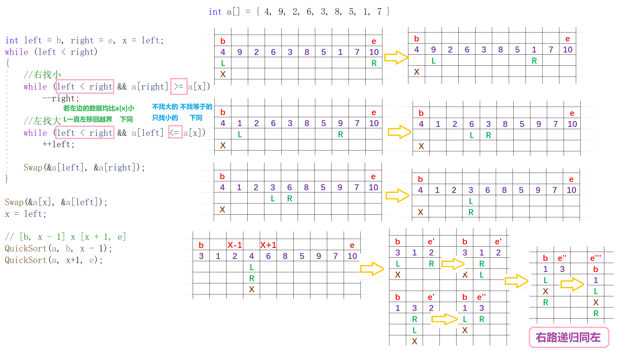The width and height of the screenshot is (627, 364).
Task: Click the pink box labeled 右路递归同左
Action: 569,337
